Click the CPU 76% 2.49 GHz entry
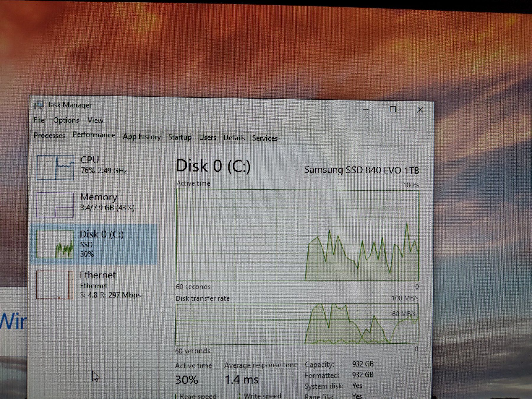The width and height of the screenshot is (532, 399). click(x=95, y=168)
